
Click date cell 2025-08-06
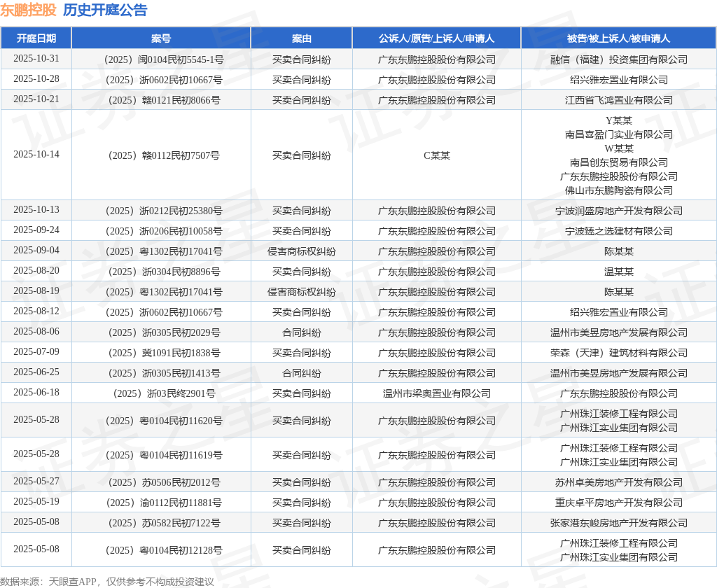(36, 332)
